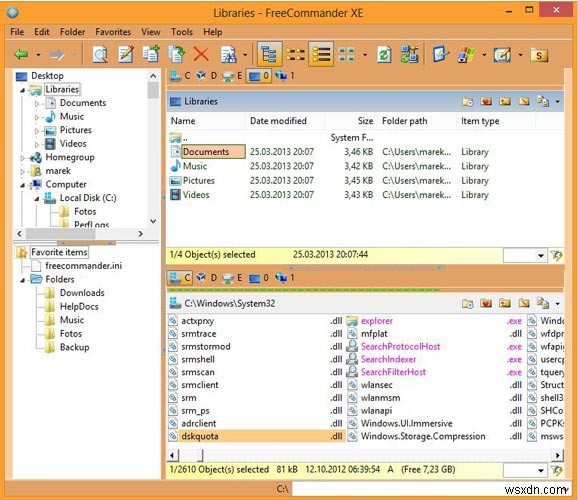This screenshot has height=500, width=578.
Task: Select drive C in bottom panel
Action: 180,278
